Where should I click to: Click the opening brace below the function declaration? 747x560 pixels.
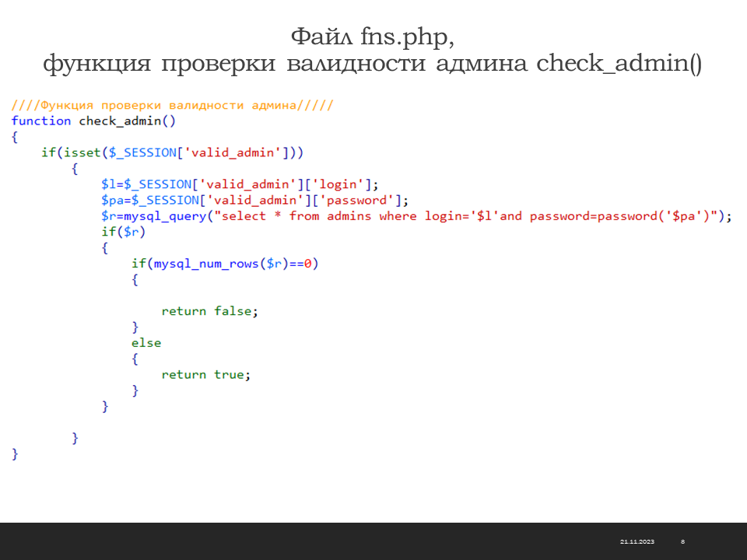[x=15, y=137]
